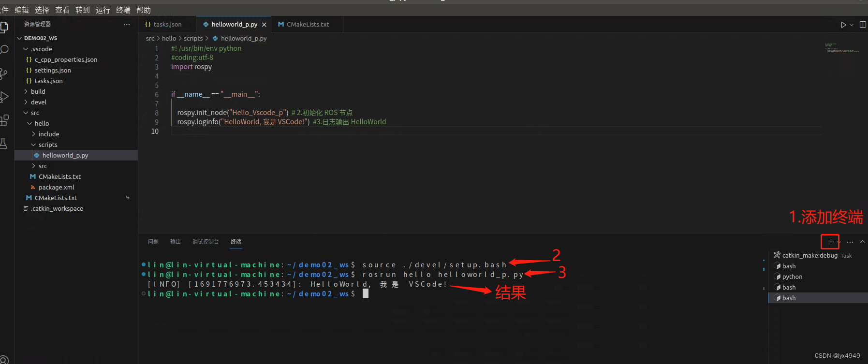868x364 pixels.
Task: Open tasks.json in explorer tree
Action: 76,81
